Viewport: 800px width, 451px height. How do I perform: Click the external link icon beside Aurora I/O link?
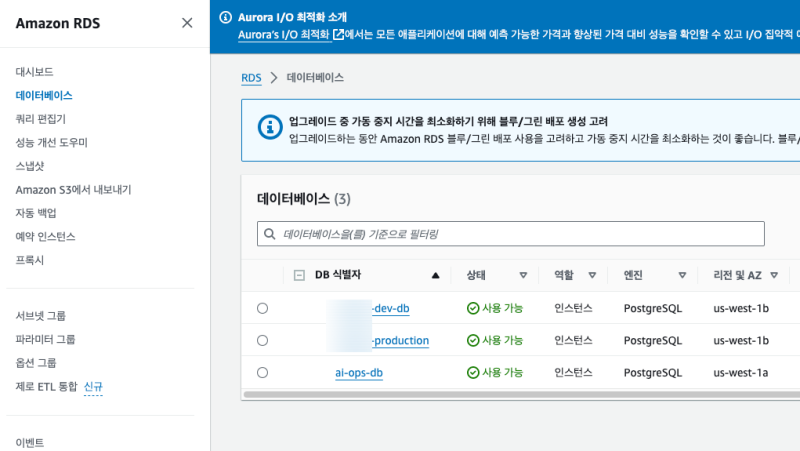coord(339,35)
